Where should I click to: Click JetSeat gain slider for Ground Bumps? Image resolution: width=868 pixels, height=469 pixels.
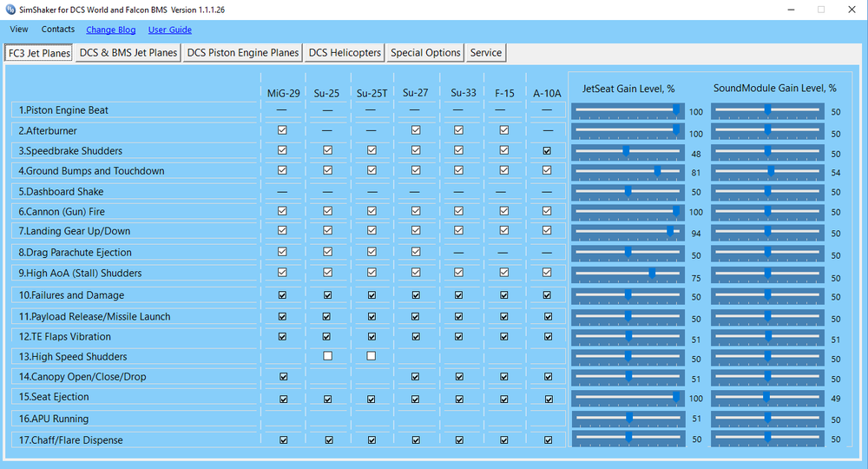628,172
